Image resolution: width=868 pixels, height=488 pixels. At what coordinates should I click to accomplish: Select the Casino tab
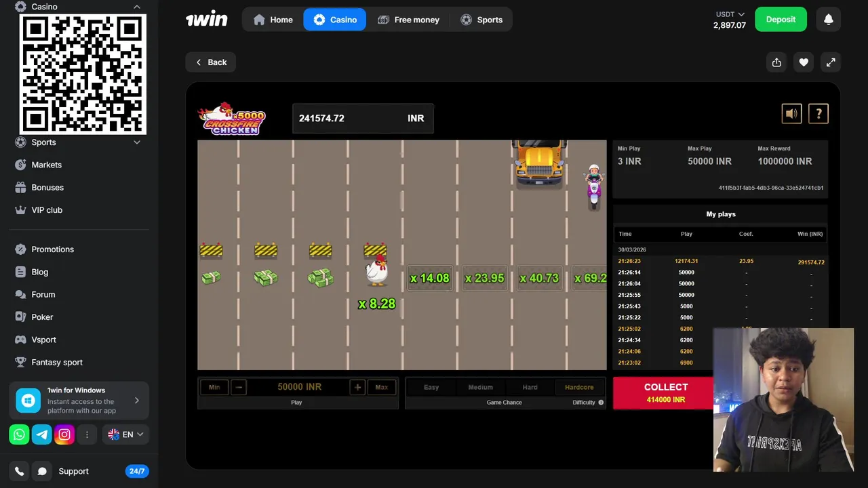tap(335, 20)
